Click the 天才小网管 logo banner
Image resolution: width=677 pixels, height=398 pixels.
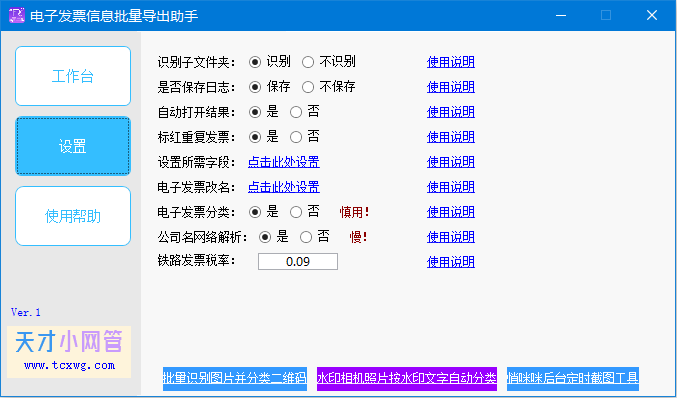point(69,352)
